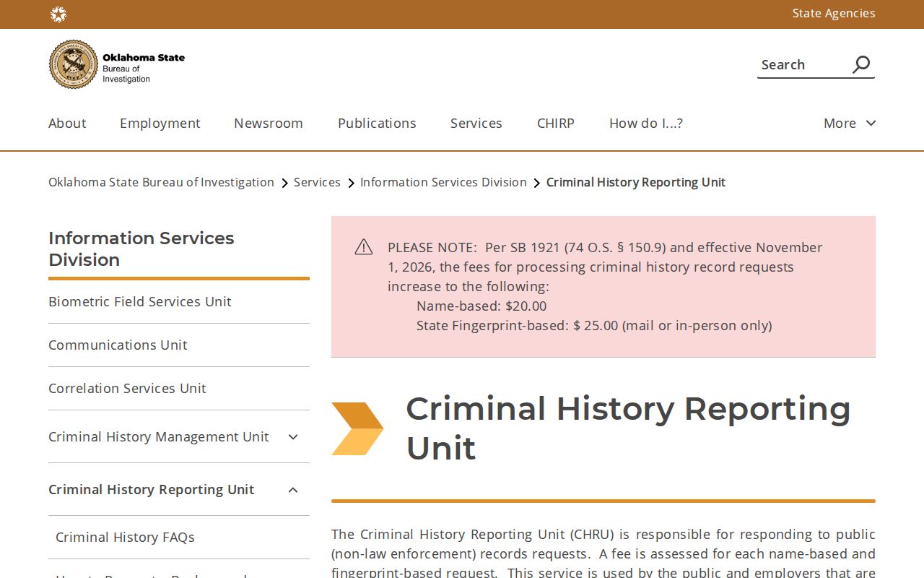Click the Name-based: $20.00 fee line
The width and height of the screenshot is (924, 578).
coord(481,306)
